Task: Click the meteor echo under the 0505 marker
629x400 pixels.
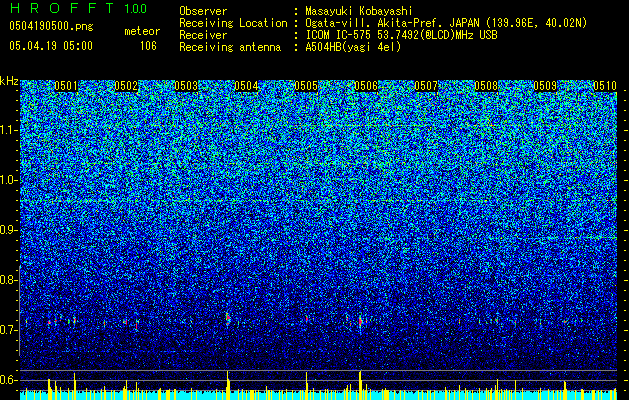Action: click(x=307, y=319)
